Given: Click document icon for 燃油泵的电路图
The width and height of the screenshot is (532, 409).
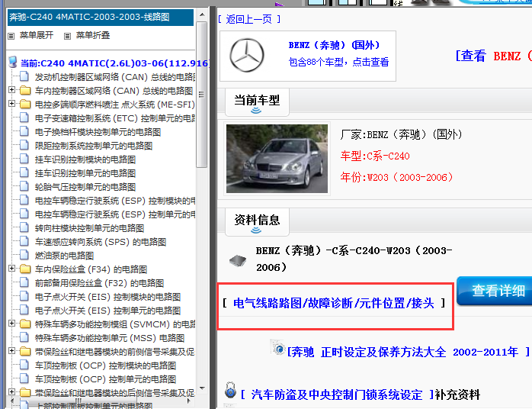Looking at the screenshot, I should pyautogui.click(x=24, y=255).
